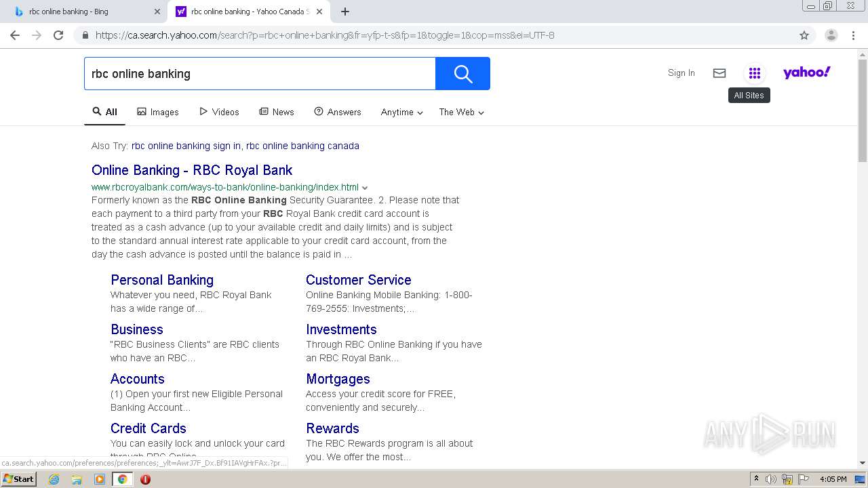Viewport: 868px width, 488px height.
Task: Click the Chrome taskbar icon
Action: 122,479
